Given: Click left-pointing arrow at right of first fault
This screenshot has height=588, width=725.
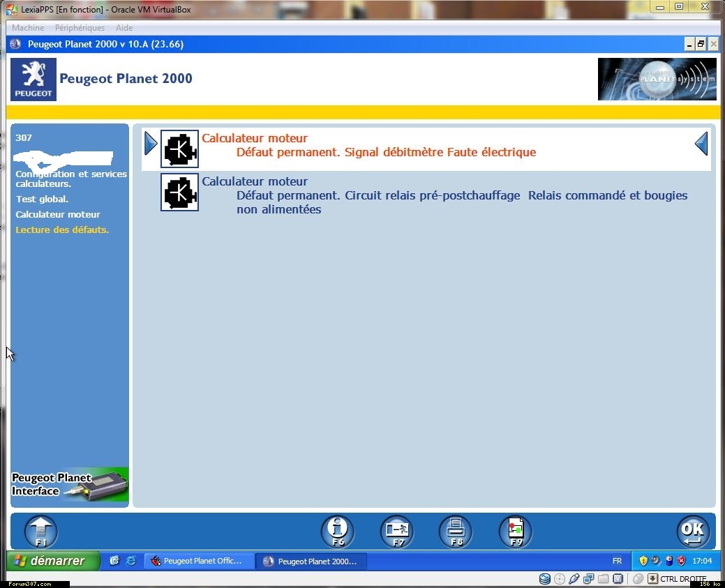Looking at the screenshot, I should (701, 144).
